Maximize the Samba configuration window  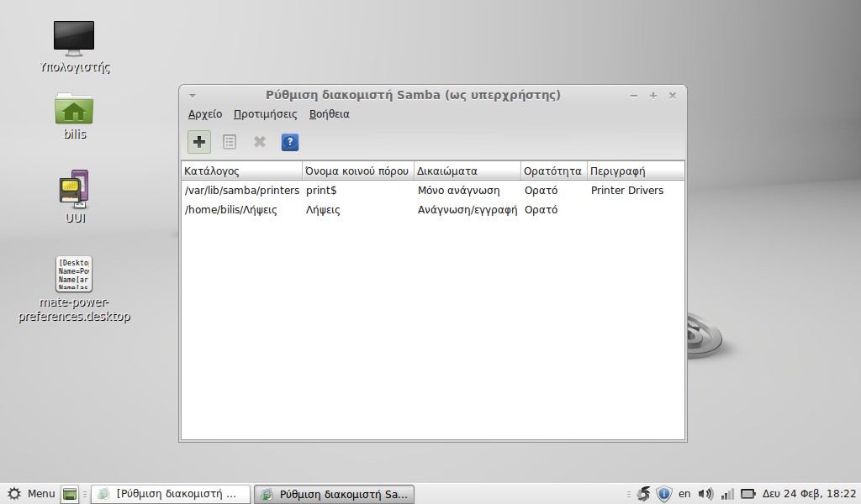click(652, 96)
